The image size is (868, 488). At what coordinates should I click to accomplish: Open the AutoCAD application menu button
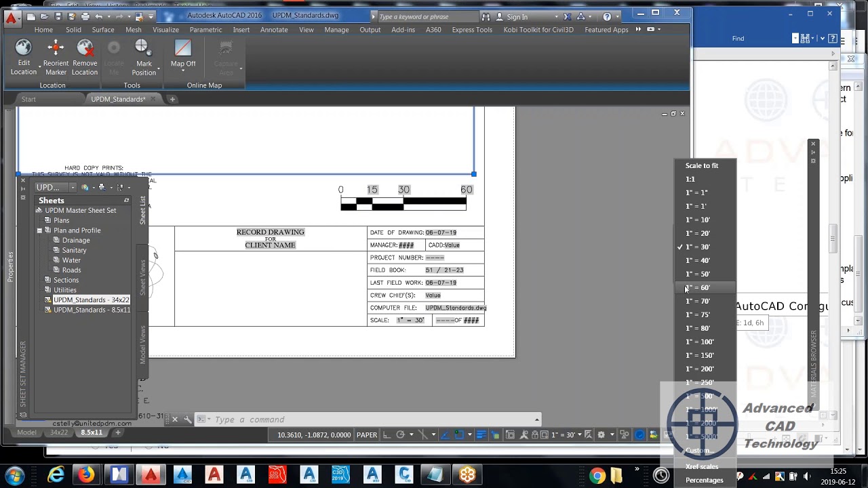click(x=12, y=18)
